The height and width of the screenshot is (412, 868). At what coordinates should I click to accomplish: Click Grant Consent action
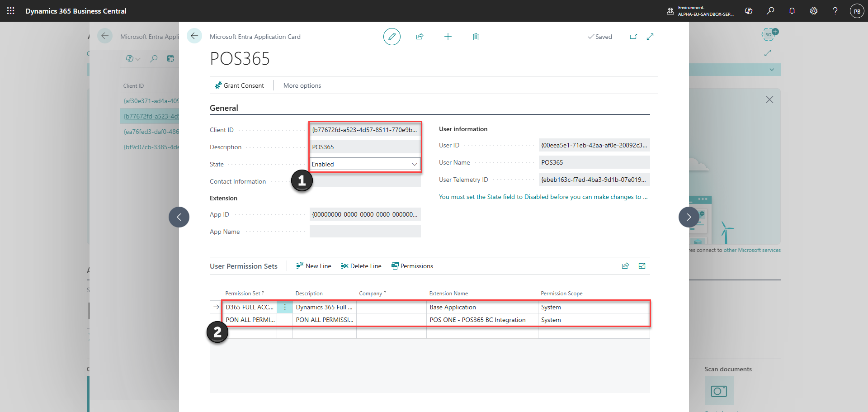(x=239, y=85)
